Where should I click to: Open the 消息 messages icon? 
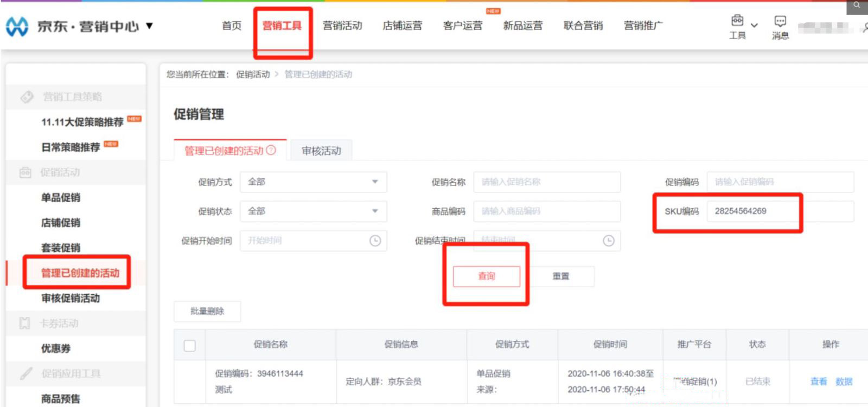click(780, 21)
